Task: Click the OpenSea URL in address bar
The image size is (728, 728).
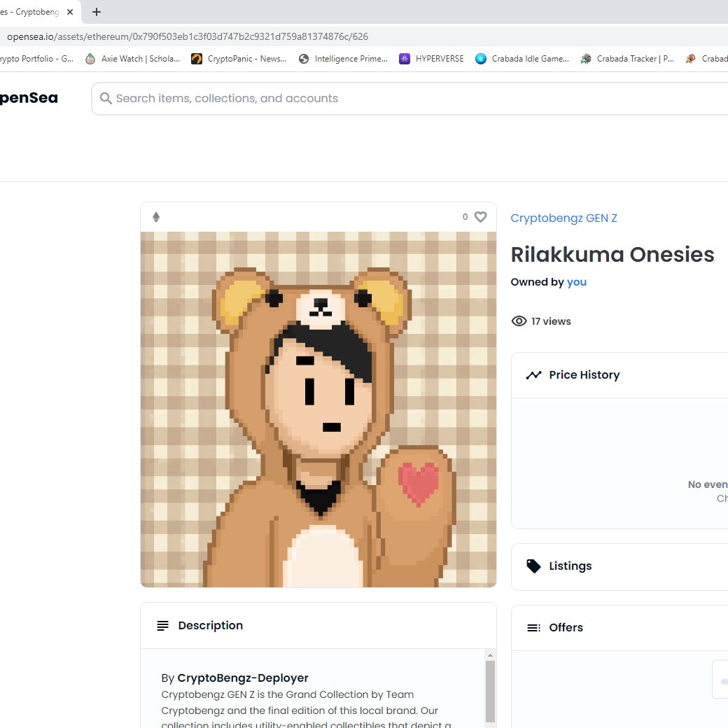Action: (x=188, y=36)
